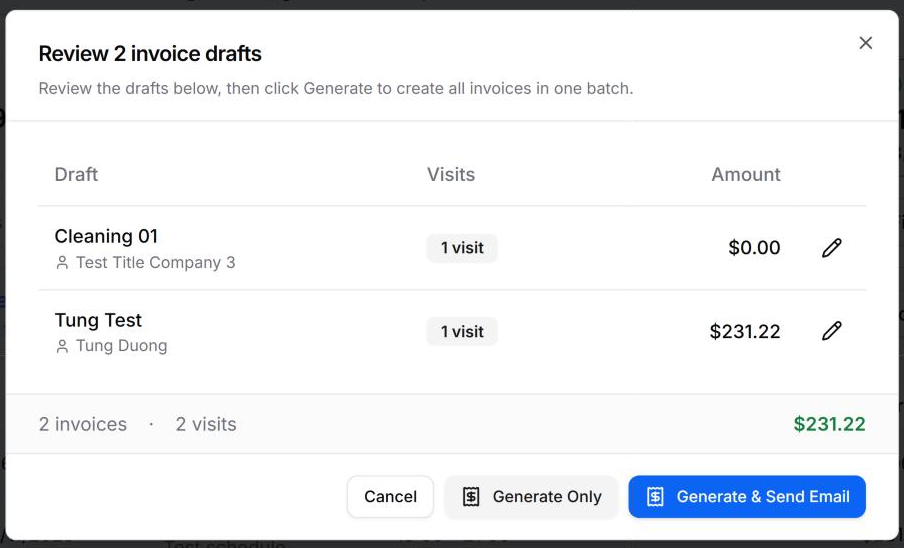
Task: Close the invoice drafts dialog
Action: pos(865,43)
